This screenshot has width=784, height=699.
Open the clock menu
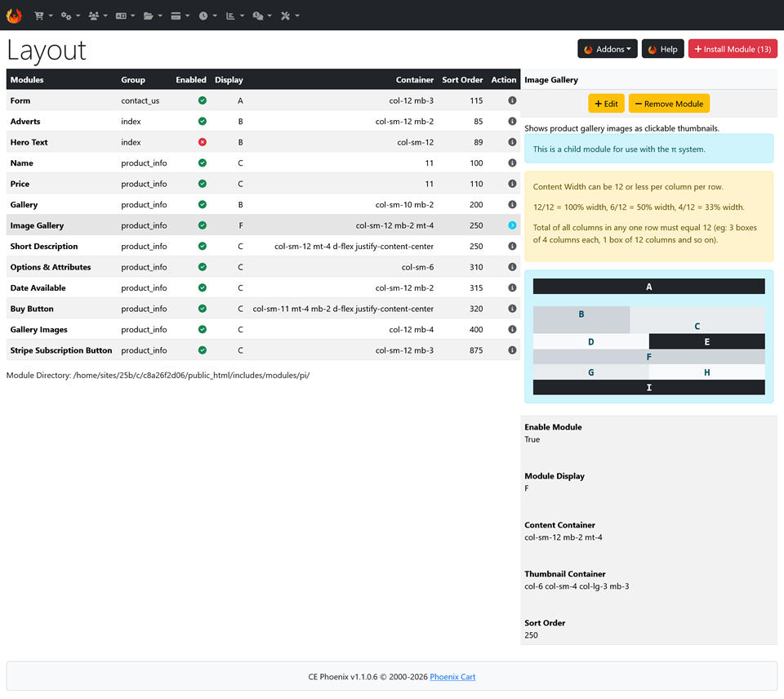(x=207, y=16)
